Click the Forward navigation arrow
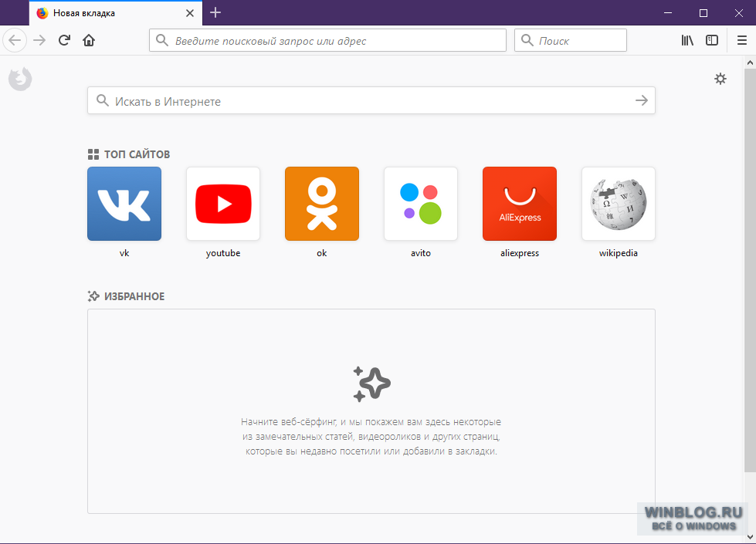 [x=39, y=40]
